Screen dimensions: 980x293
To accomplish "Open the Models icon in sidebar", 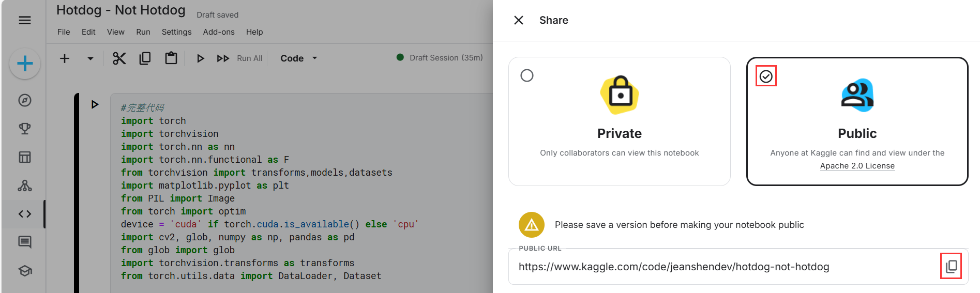I will 25,186.
